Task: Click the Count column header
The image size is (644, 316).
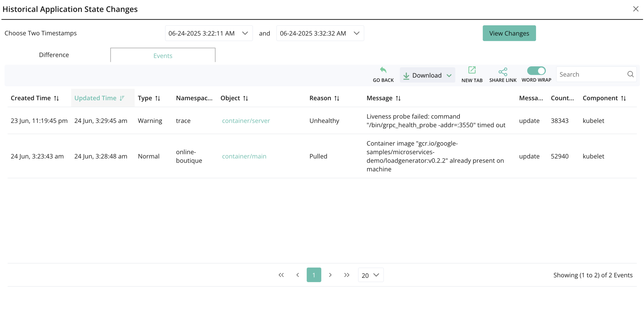Action: point(562,98)
